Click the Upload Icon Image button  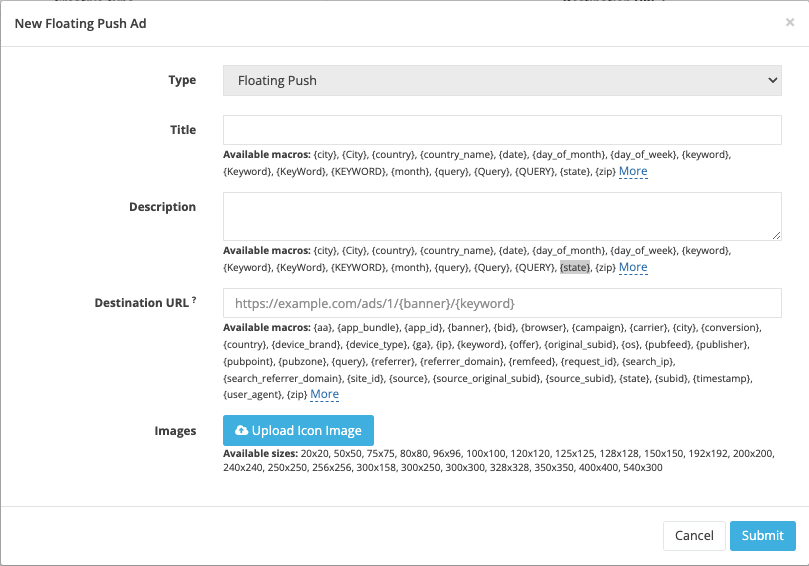point(298,430)
